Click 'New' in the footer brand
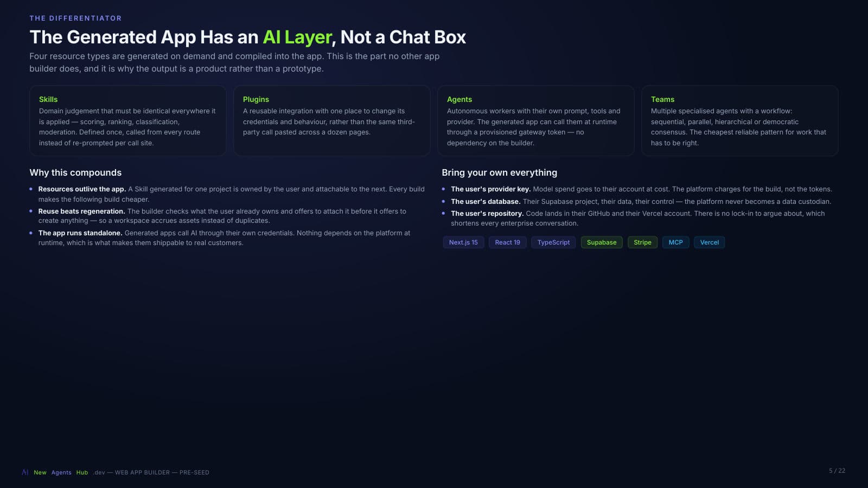 point(40,472)
